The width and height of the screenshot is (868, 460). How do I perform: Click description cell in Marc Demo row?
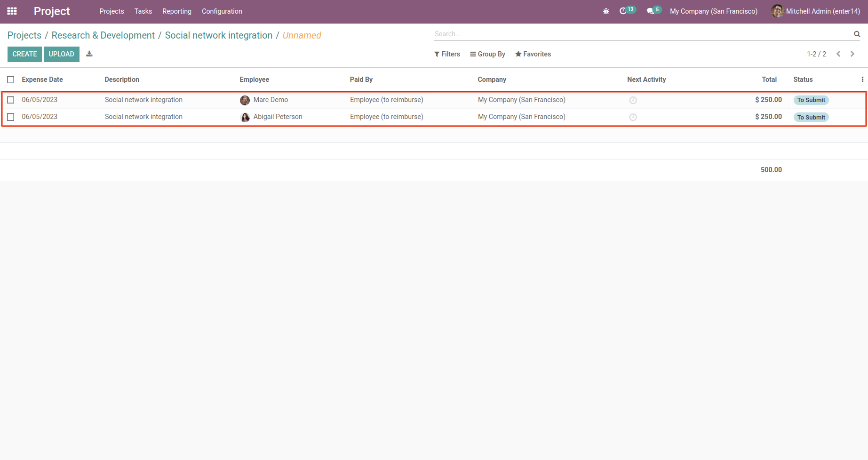pyautogui.click(x=143, y=100)
